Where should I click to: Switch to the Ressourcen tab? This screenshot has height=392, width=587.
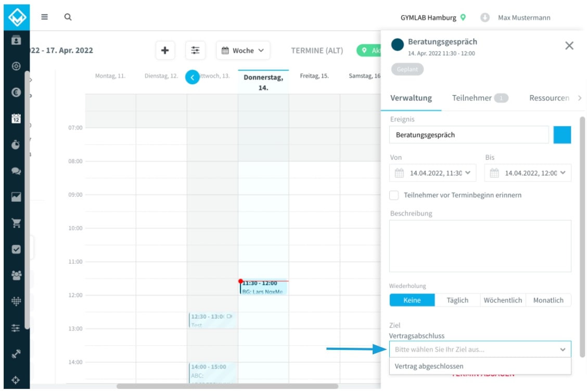point(549,98)
